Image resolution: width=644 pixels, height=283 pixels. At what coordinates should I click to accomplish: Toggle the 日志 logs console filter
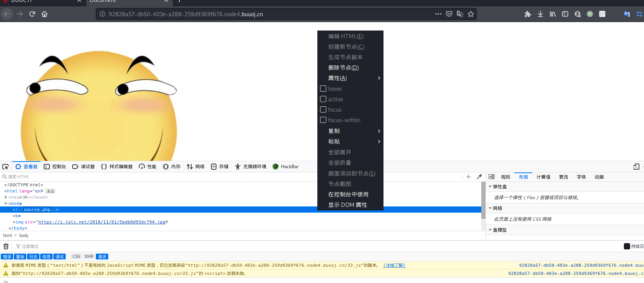point(33,257)
